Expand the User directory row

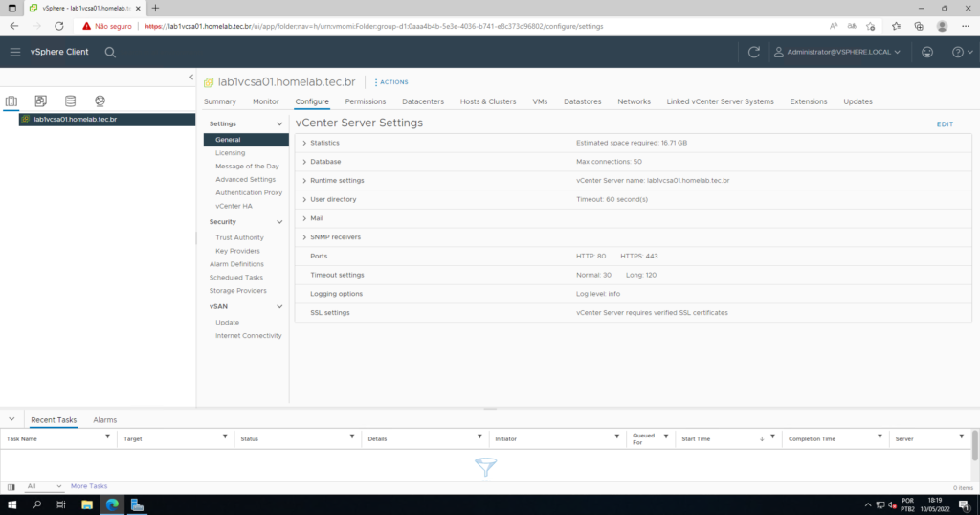click(304, 199)
